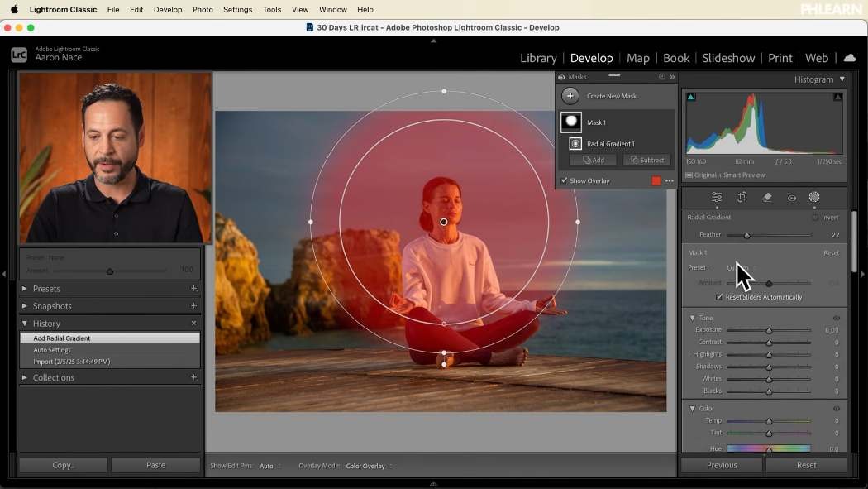Clear History with the X icon
Viewport: 868px width, 489px height.
[x=193, y=323]
